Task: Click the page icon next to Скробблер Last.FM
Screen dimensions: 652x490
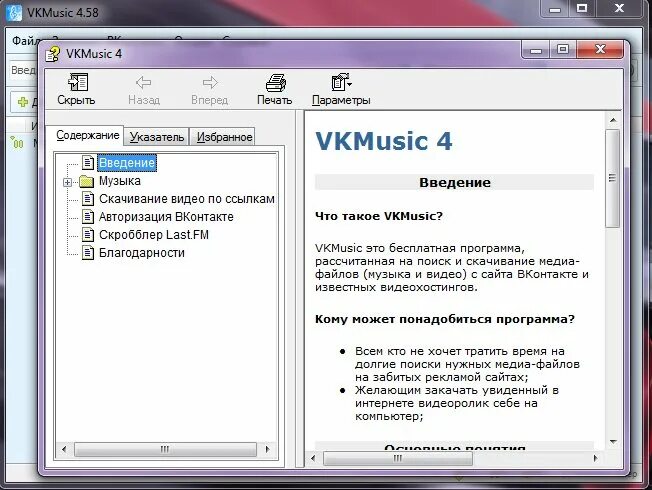Action: (88, 235)
